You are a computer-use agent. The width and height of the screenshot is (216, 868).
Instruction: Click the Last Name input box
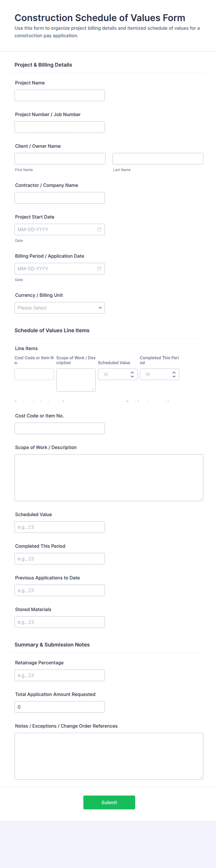coord(158,159)
